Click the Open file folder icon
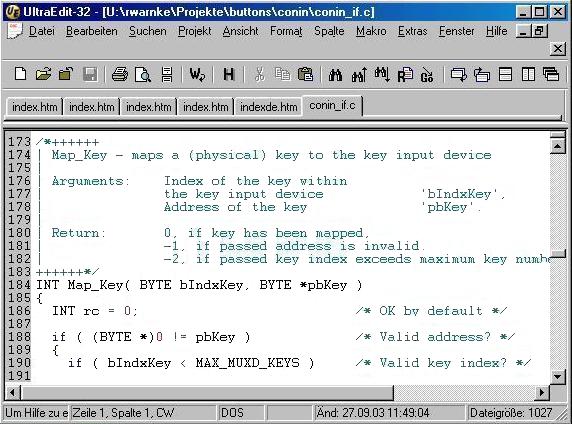Image resolution: width=572 pixels, height=424 pixels. click(x=43, y=74)
